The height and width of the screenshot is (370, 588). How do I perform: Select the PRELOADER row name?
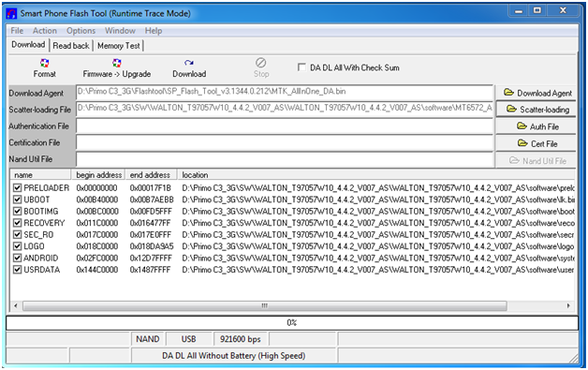pos(47,187)
